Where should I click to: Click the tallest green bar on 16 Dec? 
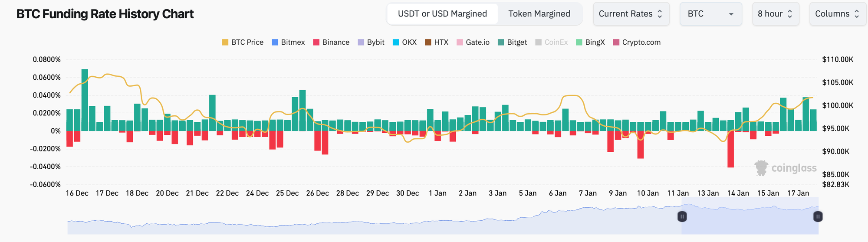(x=85, y=100)
